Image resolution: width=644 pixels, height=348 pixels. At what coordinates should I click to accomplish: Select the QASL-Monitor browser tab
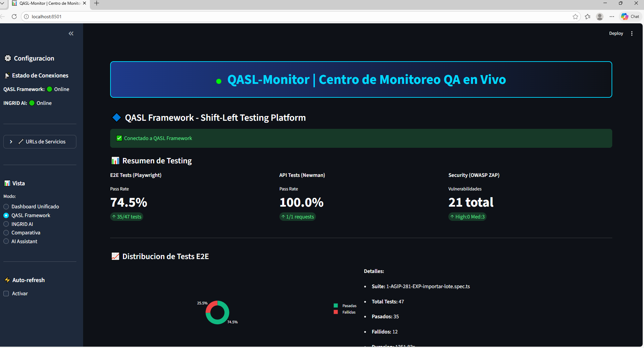(x=47, y=3)
